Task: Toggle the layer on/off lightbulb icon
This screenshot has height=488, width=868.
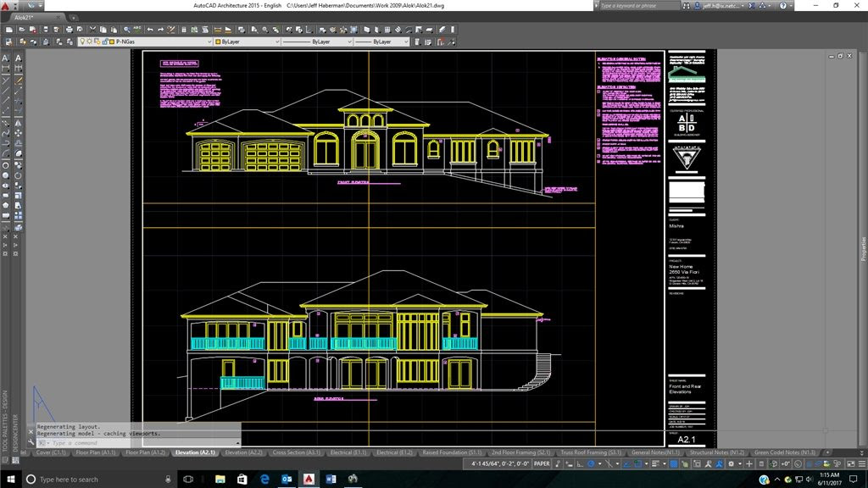Action: coord(81,41)
